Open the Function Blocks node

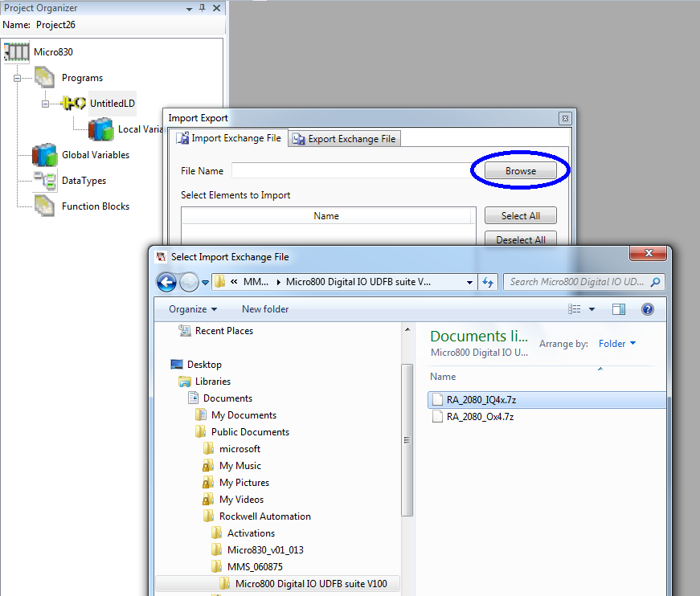[95, 206]
